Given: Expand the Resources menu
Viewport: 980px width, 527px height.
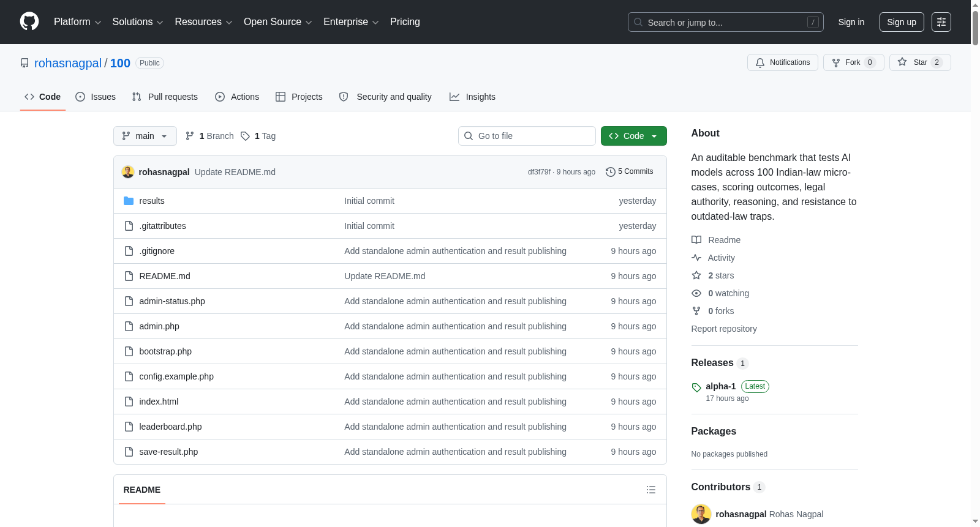Looking at the screenshot, I should (x=203, y=22).
